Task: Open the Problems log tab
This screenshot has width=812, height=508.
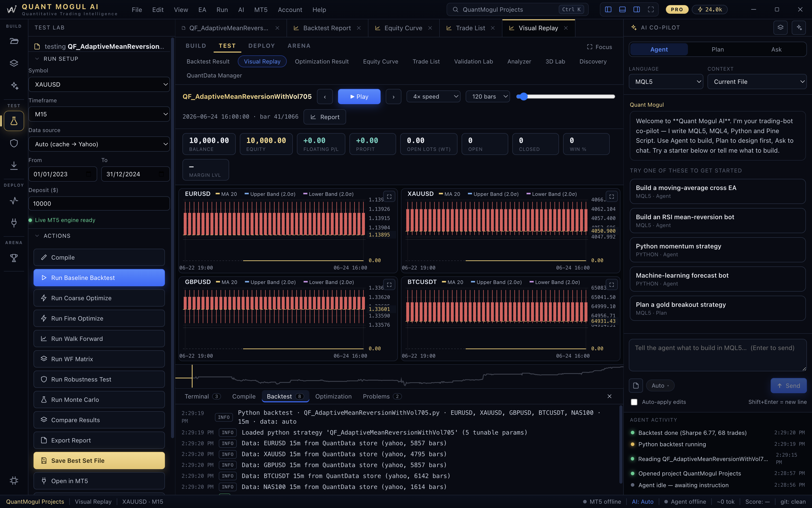Action: pos(382,396)
